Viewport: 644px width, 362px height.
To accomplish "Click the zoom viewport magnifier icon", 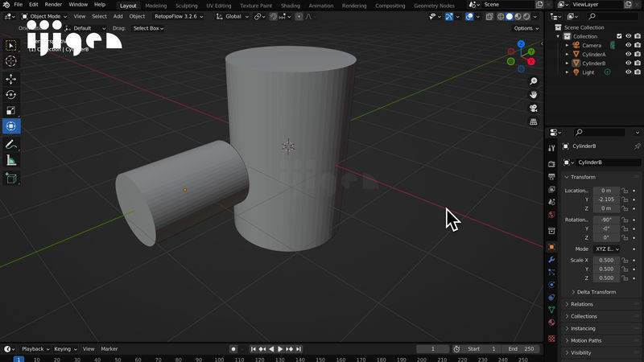I will [533, 81].
